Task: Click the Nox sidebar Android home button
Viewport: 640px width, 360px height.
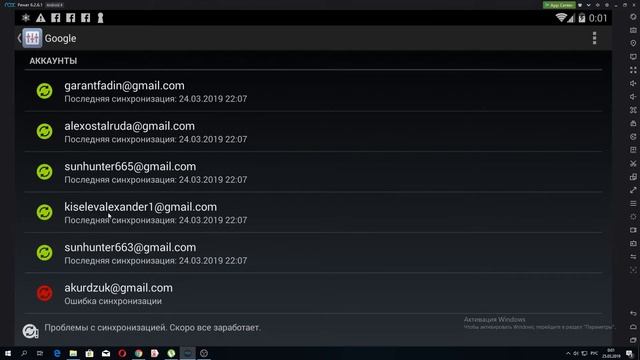Action: pos(633,327)
